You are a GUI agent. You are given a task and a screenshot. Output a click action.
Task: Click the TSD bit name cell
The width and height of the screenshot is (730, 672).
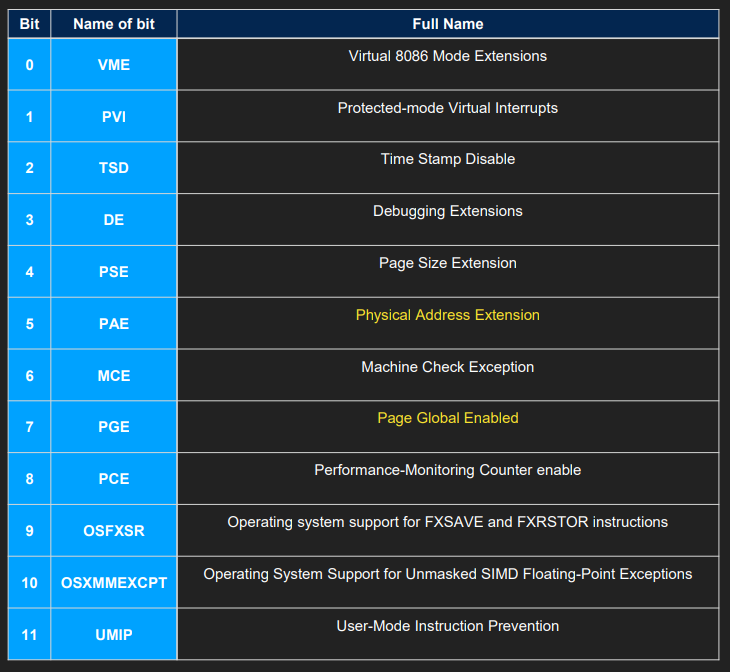tap(114, 168)
